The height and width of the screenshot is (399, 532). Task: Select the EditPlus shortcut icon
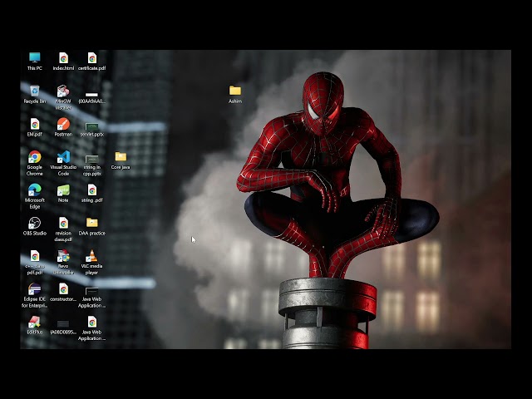point(35,325)
